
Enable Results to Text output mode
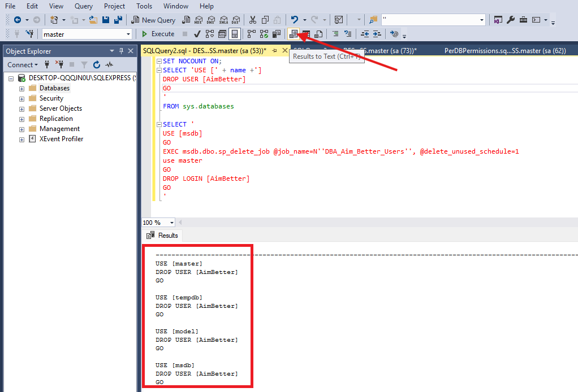[x=294, y=34]
